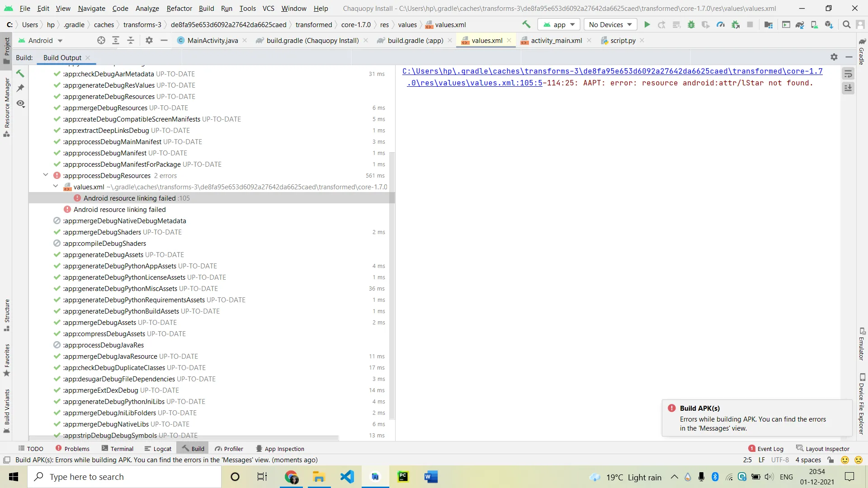This screenshot has width=868, height=488.
Task: Click the Debug app bug icon
Action: (x=691, y=25)
